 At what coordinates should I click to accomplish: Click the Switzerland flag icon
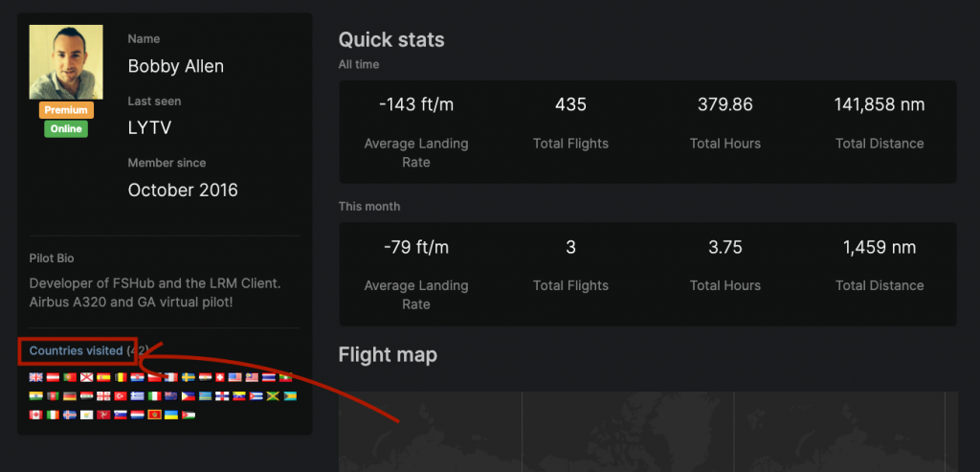(220, 377)
